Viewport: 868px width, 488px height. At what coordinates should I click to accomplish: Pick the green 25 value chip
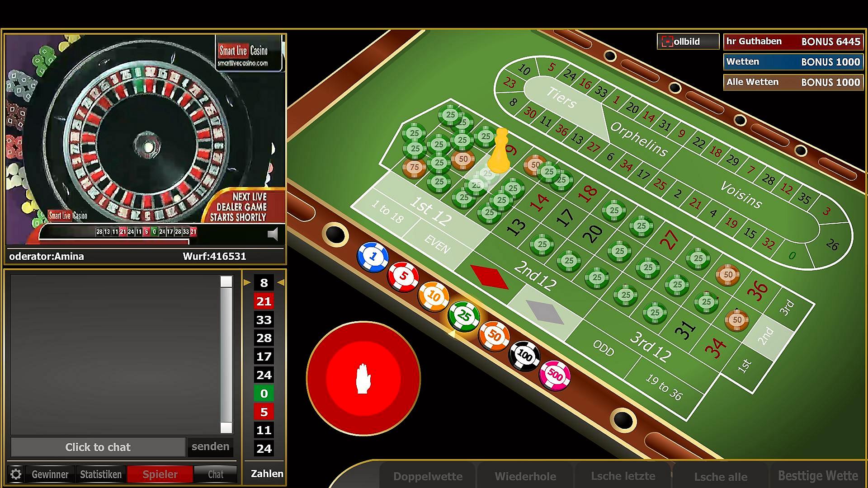464,315
